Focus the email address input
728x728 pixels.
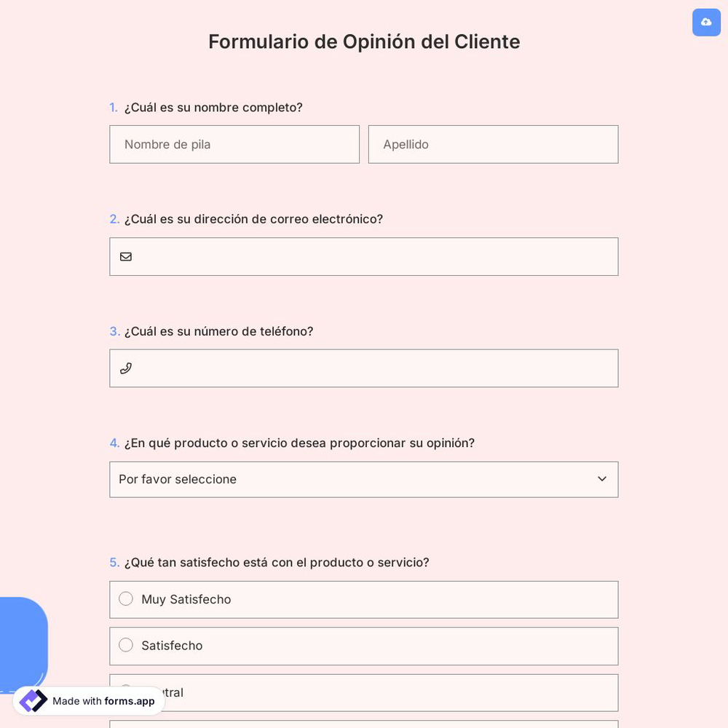[x=364, y=256]
